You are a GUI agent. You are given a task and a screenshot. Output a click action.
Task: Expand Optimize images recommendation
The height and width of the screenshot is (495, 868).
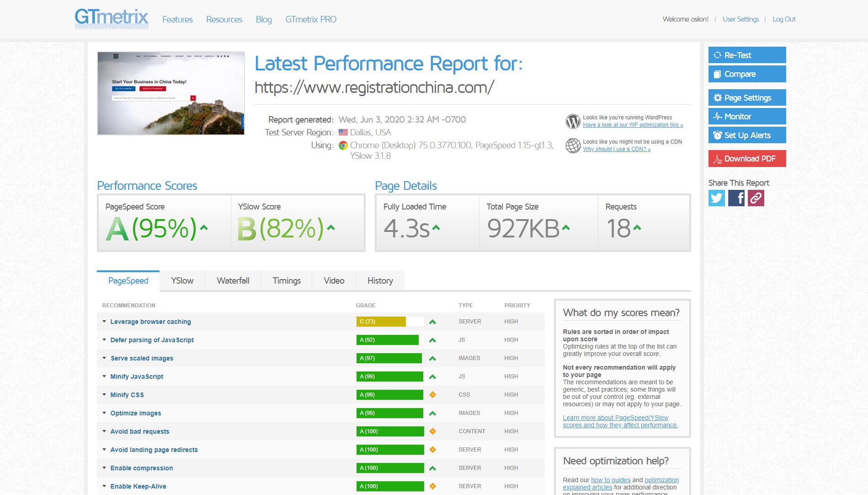pos(135,413)
